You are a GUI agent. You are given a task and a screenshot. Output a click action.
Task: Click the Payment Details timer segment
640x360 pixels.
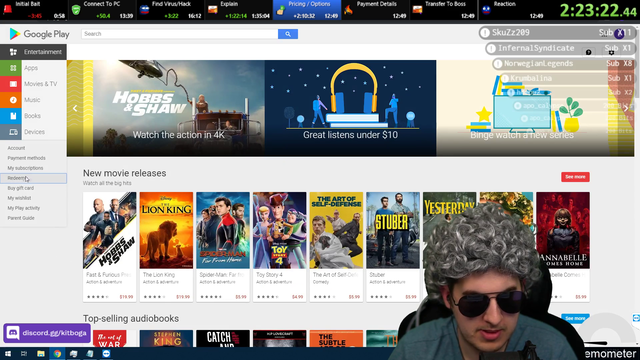pyautogui.click(x=375, y=10)
